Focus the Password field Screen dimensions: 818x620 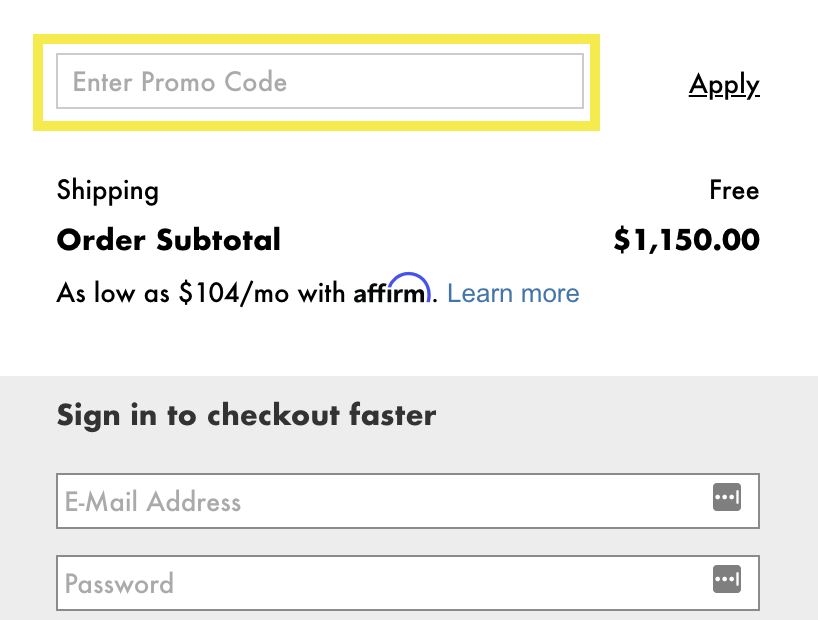pos(380,583)
